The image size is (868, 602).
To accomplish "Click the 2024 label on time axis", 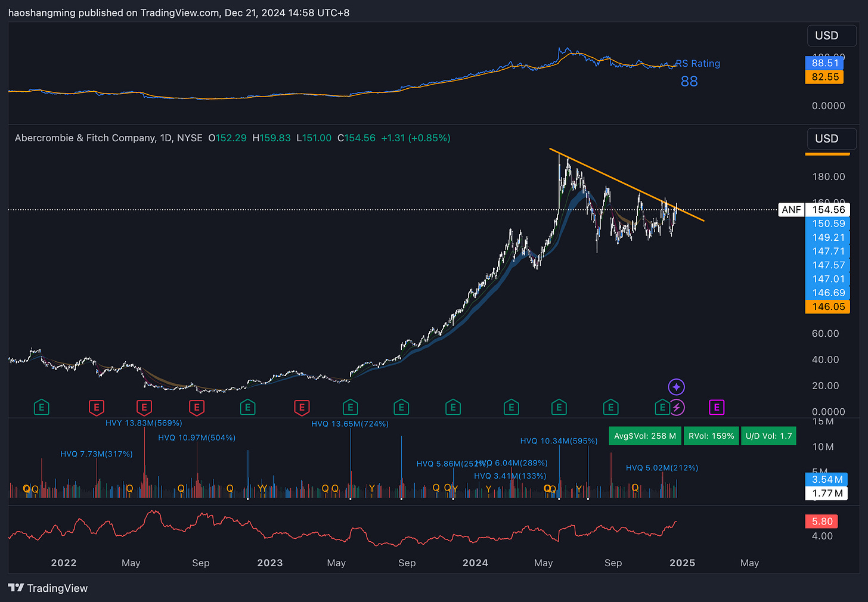I will click(475, 563).
